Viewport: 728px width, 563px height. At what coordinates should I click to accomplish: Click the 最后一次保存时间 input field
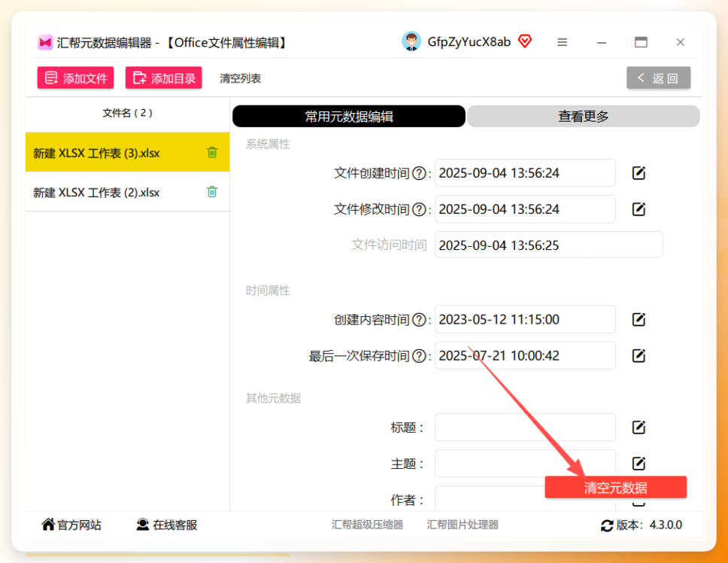(525, 356)
